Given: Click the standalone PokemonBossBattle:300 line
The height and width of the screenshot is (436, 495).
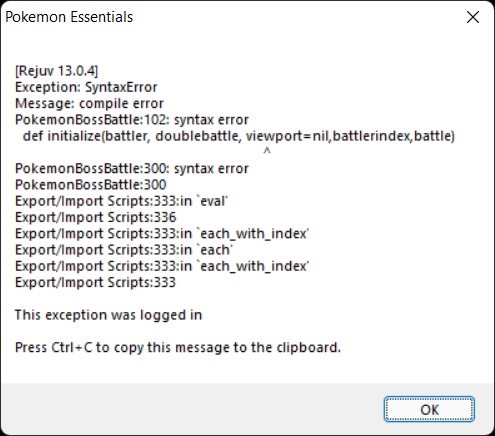Looking at the screenshot, I should pos(91,185).
